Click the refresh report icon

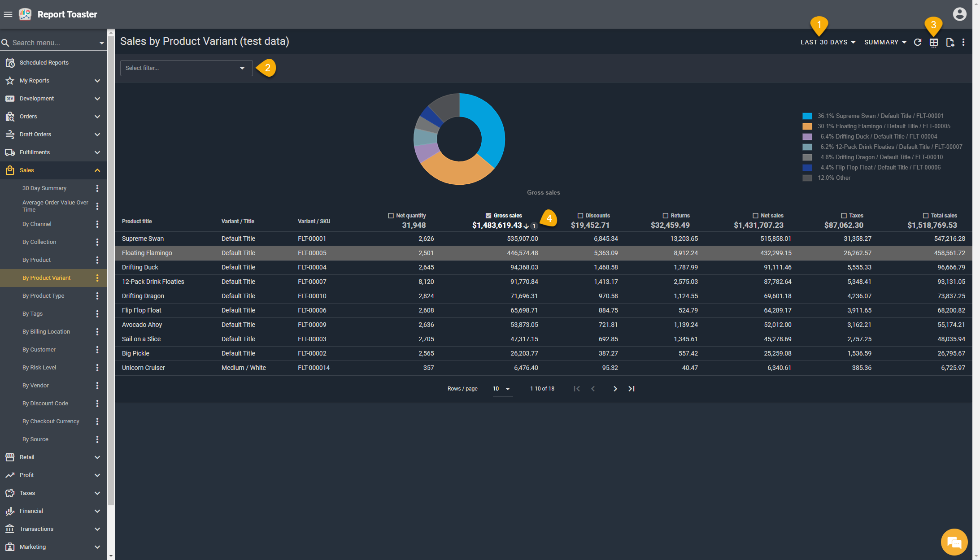[918, 42]
